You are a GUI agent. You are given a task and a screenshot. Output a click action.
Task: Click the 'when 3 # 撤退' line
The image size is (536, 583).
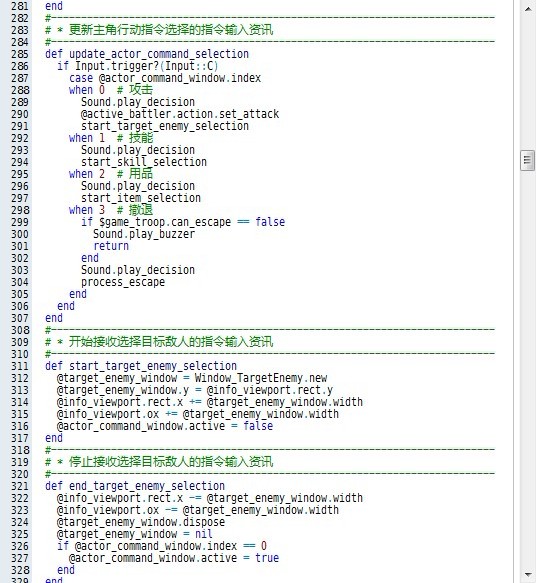[111, 210]
